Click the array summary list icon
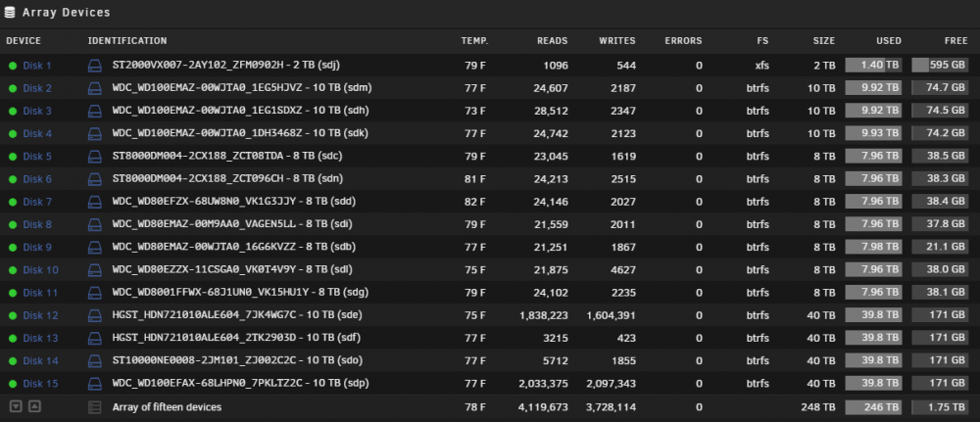Screen dimensions: 980x422 [x=94, y=407]
